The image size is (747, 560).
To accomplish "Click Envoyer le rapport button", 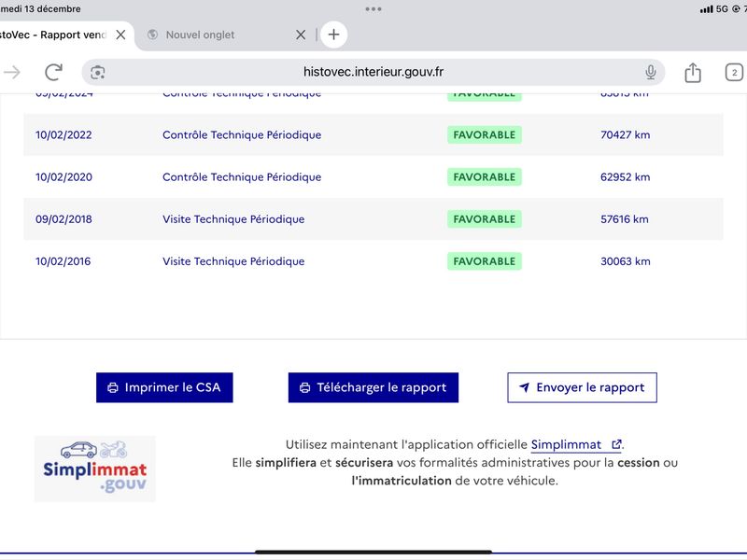I will tap(582, 387).
